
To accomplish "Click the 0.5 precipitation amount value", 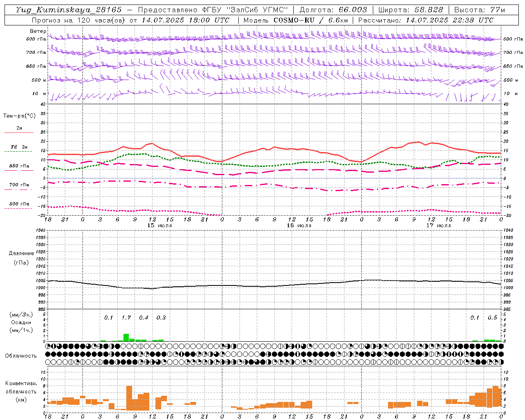I will pos(492,317).
